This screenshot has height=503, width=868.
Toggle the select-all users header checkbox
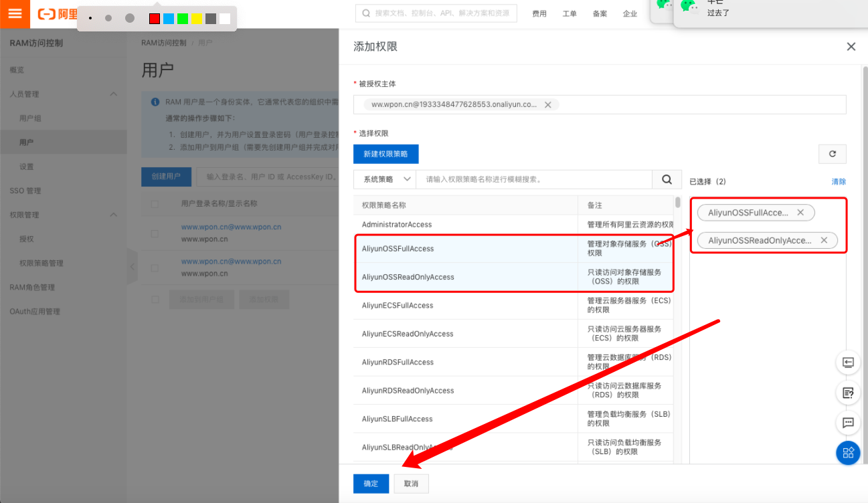coord(155,203)
